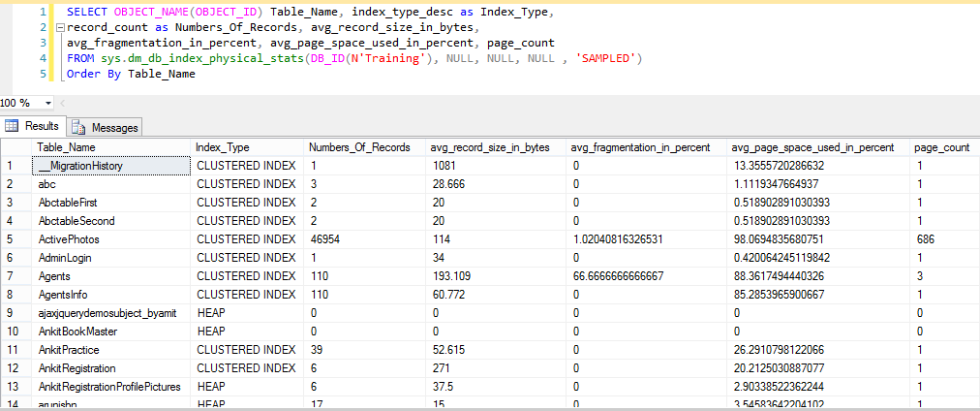Click the 1081 record size cell
Viewport: 980px width, 411px height.
point(496,166)
